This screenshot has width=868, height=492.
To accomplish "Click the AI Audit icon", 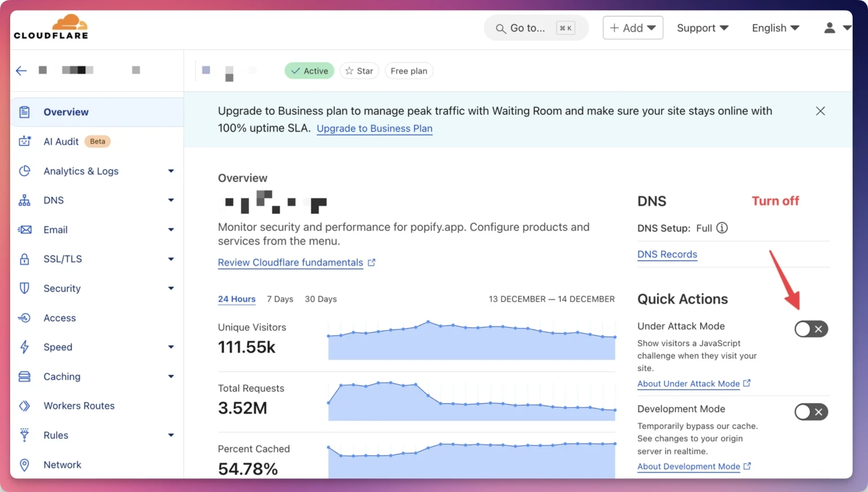I will (x=24, y=141).
